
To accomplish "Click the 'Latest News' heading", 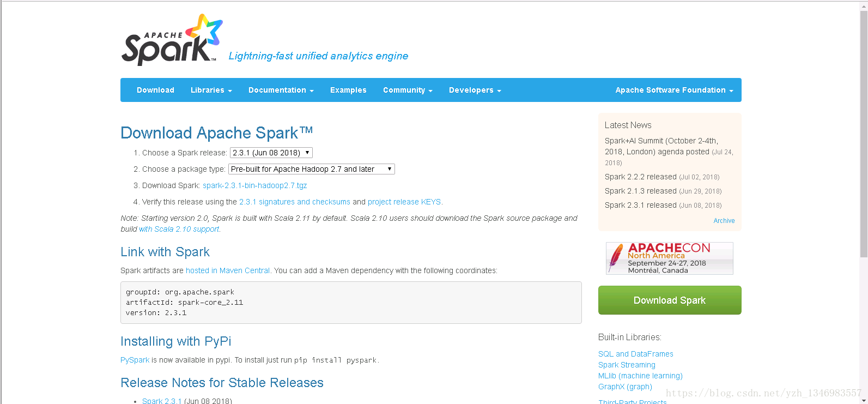I will pos(628,125).
